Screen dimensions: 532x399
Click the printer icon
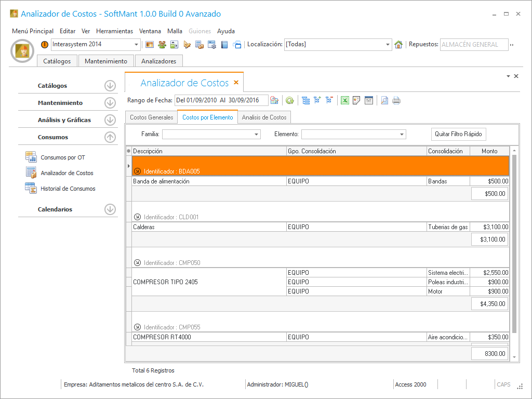pyautogui.click(x=396, y=101)
